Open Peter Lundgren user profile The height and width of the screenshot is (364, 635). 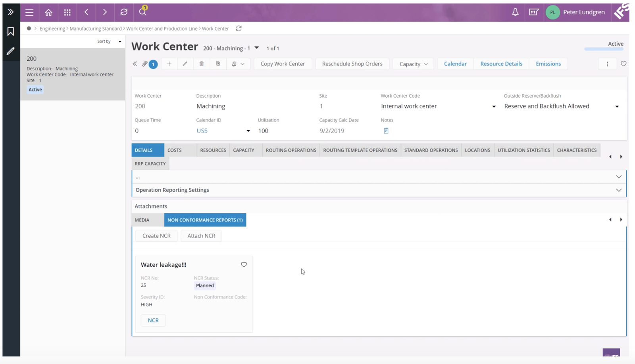575,12
